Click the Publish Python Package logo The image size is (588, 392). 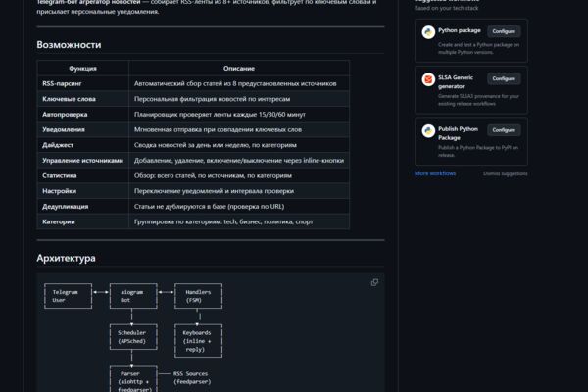pos(428,131)
